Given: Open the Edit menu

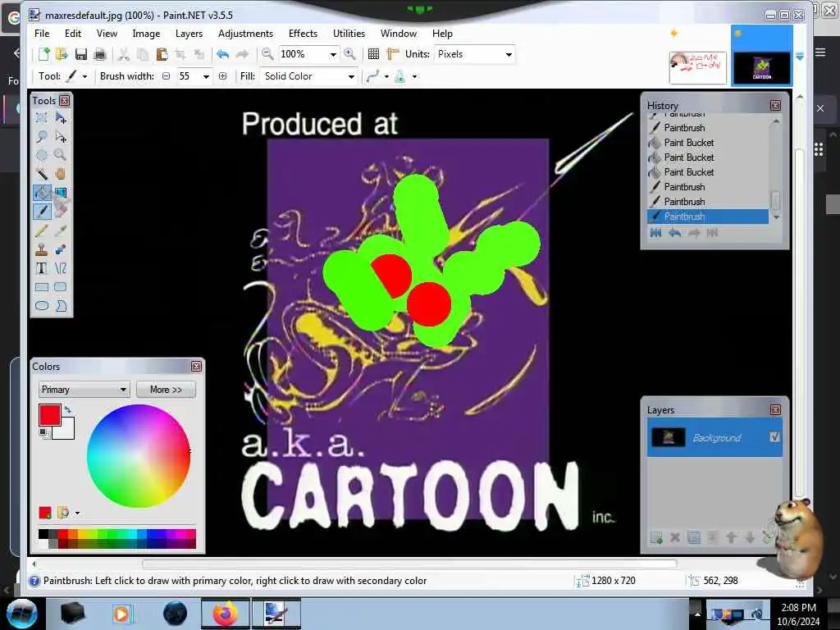Looking at the screenshot, I should [73, 33].
